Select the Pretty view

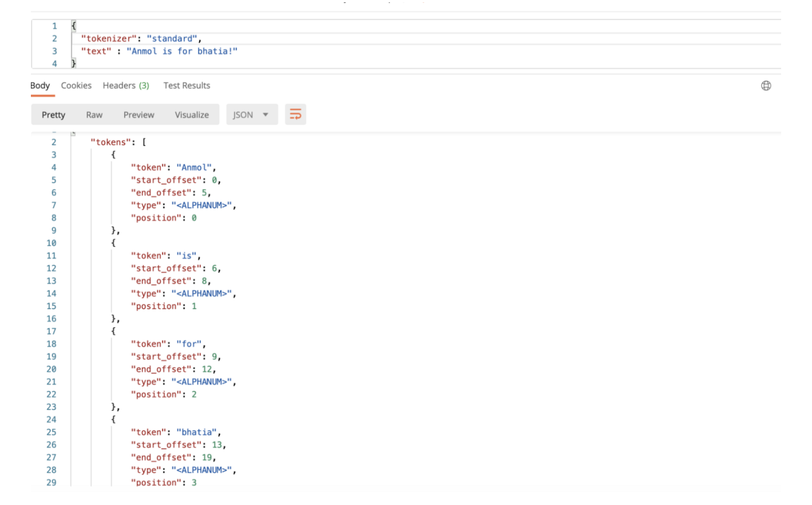53,115
